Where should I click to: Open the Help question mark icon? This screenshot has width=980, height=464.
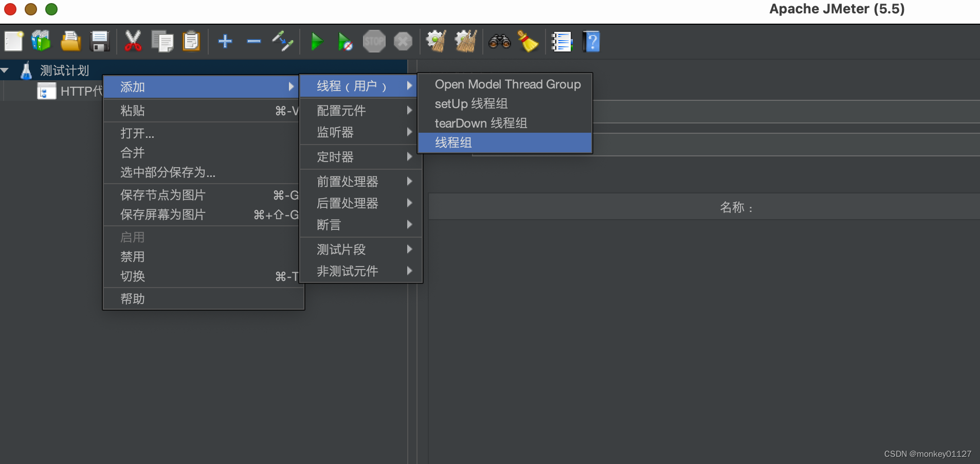[591, 41]
